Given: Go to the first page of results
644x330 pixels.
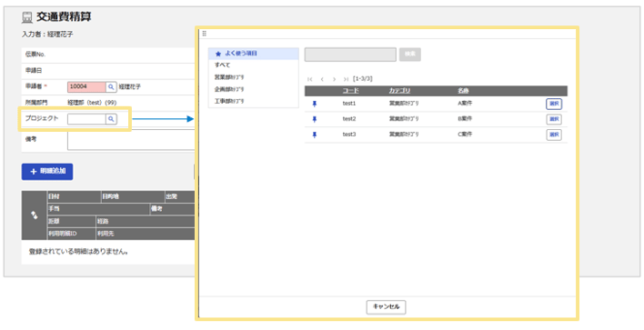Looking at the screenshot, I should 310,79.
